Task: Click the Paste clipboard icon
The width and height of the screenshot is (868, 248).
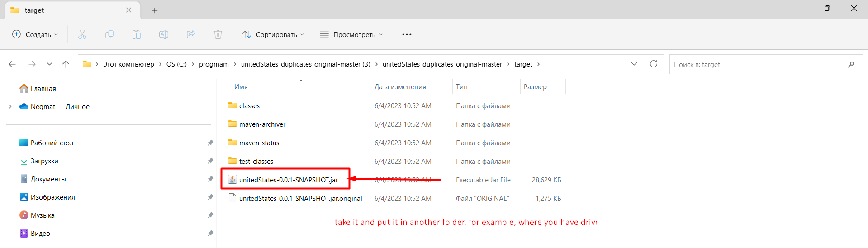Action: 137,34
